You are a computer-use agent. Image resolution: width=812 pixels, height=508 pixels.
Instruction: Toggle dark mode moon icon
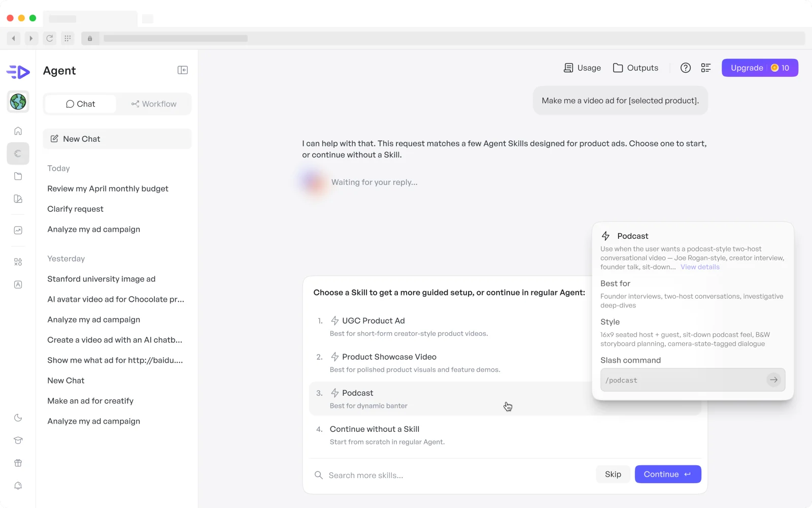[18, 418]
